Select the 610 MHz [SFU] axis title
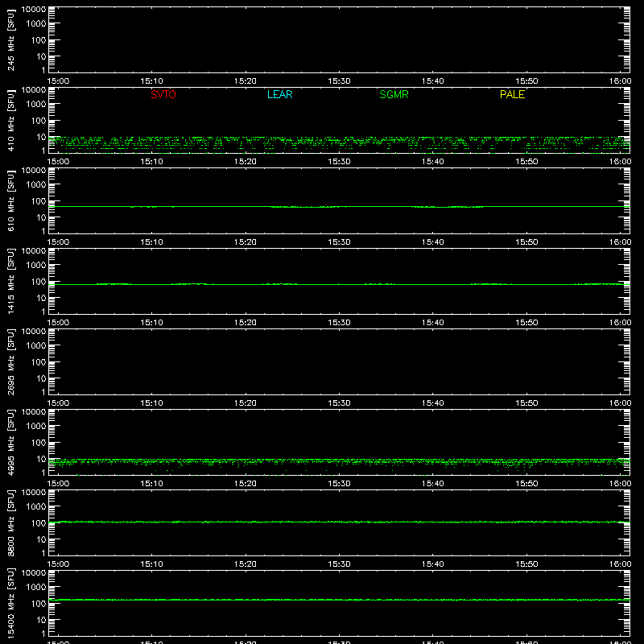This screenshot has height=644, width=644. coord(10,200)
